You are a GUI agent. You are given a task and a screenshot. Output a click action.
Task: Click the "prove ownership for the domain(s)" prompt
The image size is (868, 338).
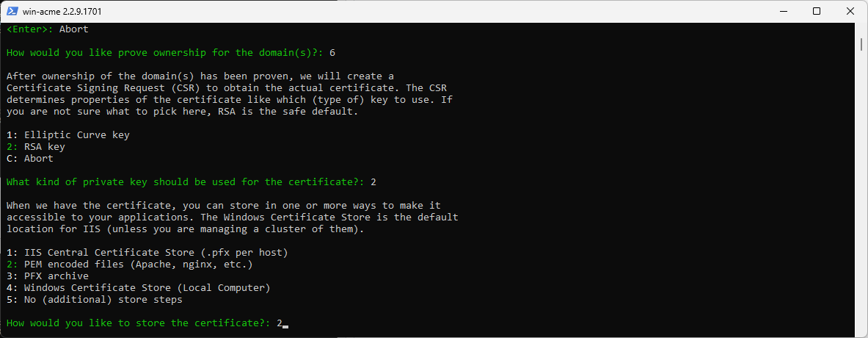pos(165,53)
